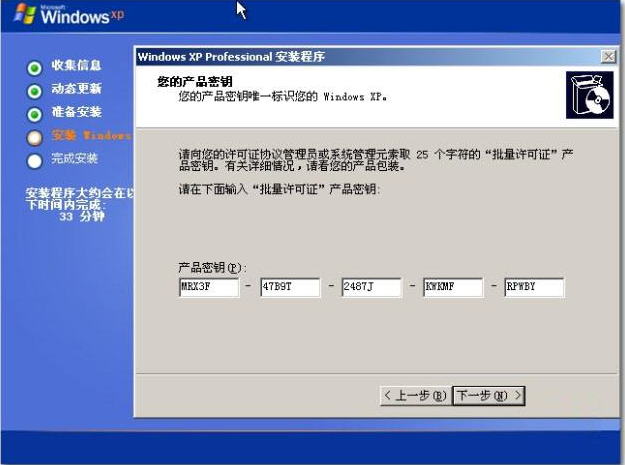625x465 pixels.
Task: Click the 收集信息 step indicator icon
Action: pos(34,67)
